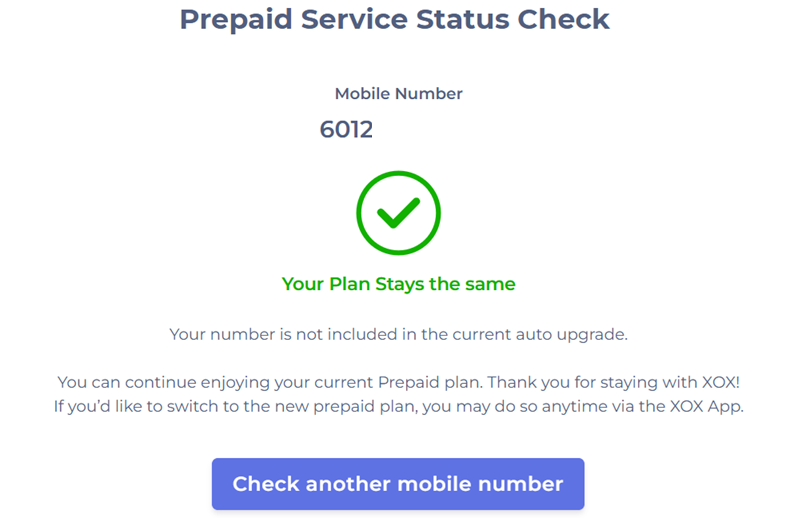Click the green checkmark success icon

pyautogui.click(x=399, y=211)
